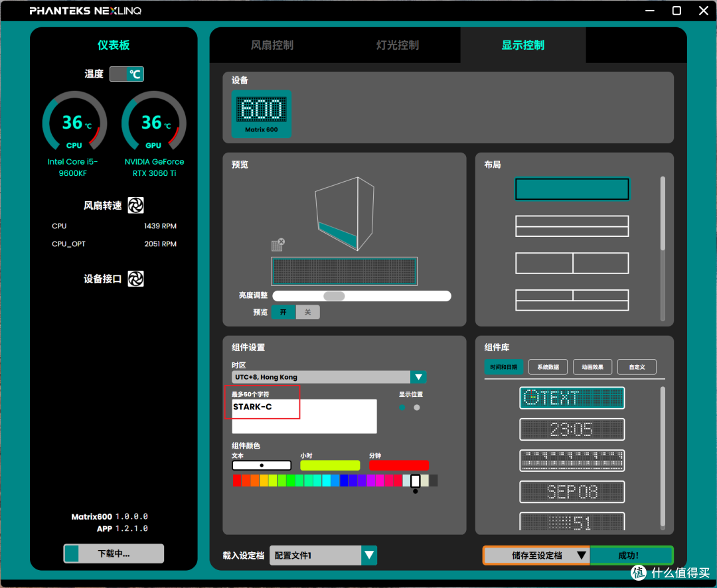Select the clock TEXT widget in 组件库
The height and width of the screenshot is (588, 717).
[x=572, y=398]
